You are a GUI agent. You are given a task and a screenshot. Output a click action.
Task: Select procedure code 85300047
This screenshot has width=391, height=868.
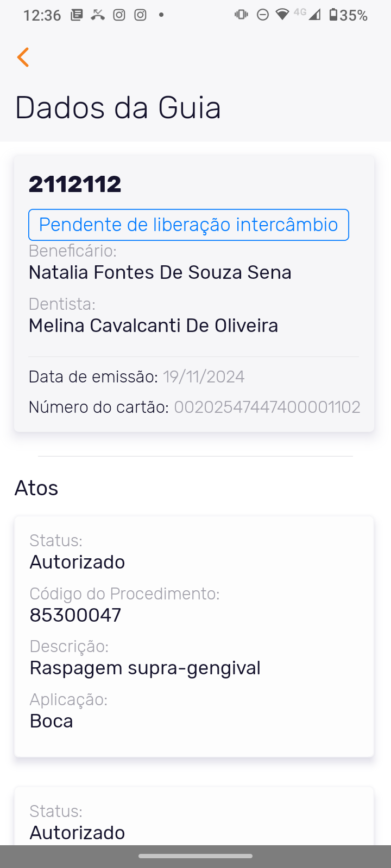pyautogui.click(x=75, y=615)
